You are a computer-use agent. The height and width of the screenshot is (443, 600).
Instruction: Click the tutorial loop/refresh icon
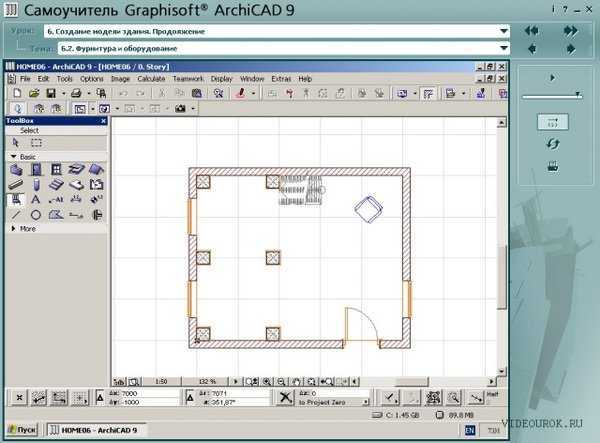(x=553, y=144)
